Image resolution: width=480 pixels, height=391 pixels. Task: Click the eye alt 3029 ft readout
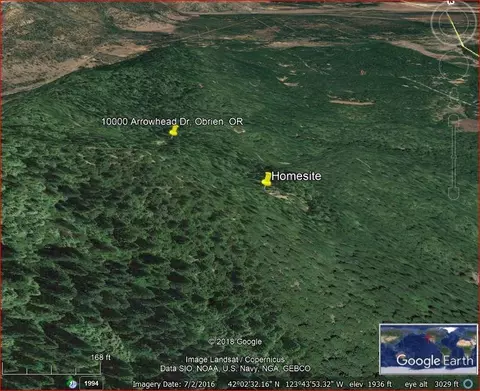point(431,384)
